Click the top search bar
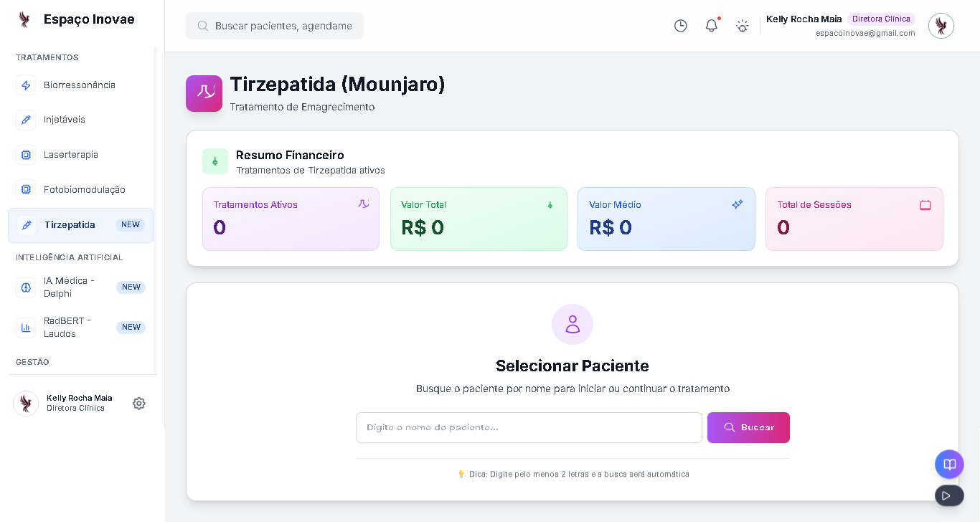The height and width of the screenshot is (524, 980). 275,26
